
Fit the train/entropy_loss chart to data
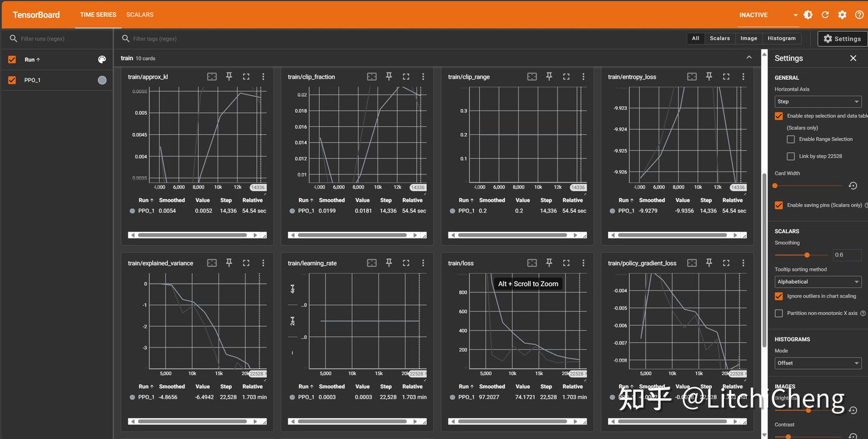690,76
